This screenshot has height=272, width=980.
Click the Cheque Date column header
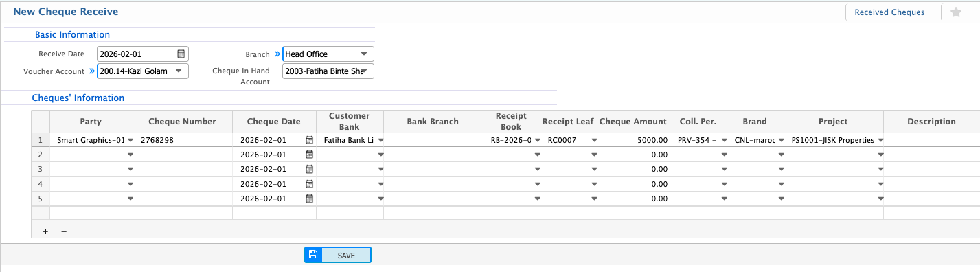coord(274,122)
